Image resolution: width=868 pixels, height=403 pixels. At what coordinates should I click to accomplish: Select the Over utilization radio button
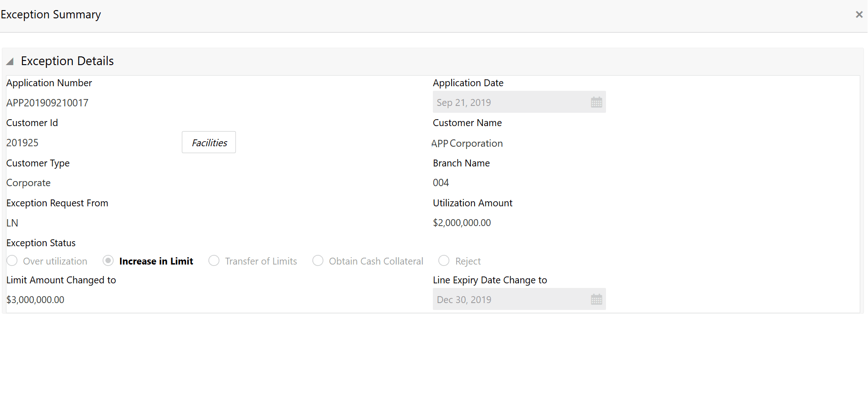(12, 261)
